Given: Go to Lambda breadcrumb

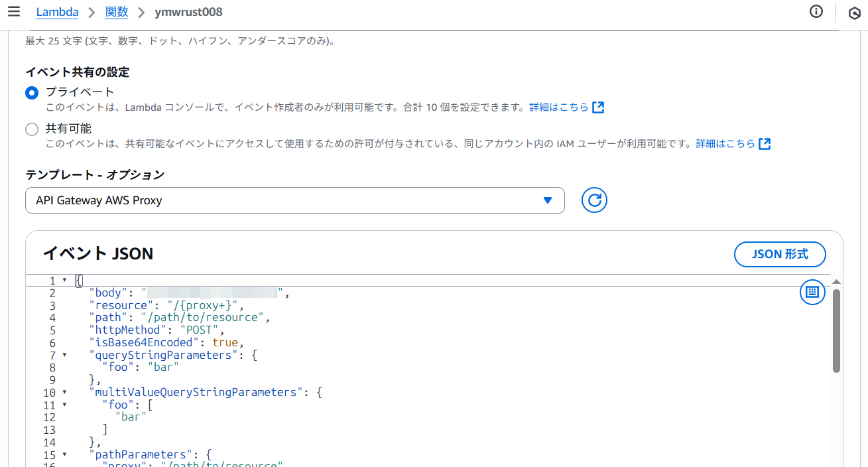Looking at the screenshot, I should click(x=57, y=12).
